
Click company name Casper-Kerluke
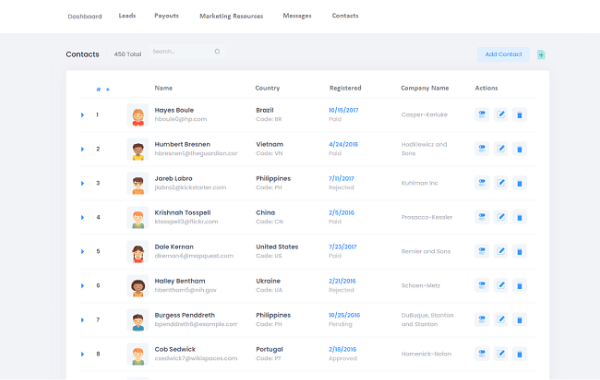[424, 114]
